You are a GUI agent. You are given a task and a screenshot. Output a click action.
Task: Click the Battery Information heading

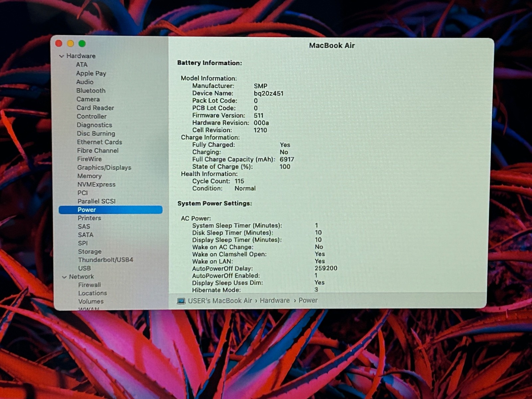(x=209, y=63)
